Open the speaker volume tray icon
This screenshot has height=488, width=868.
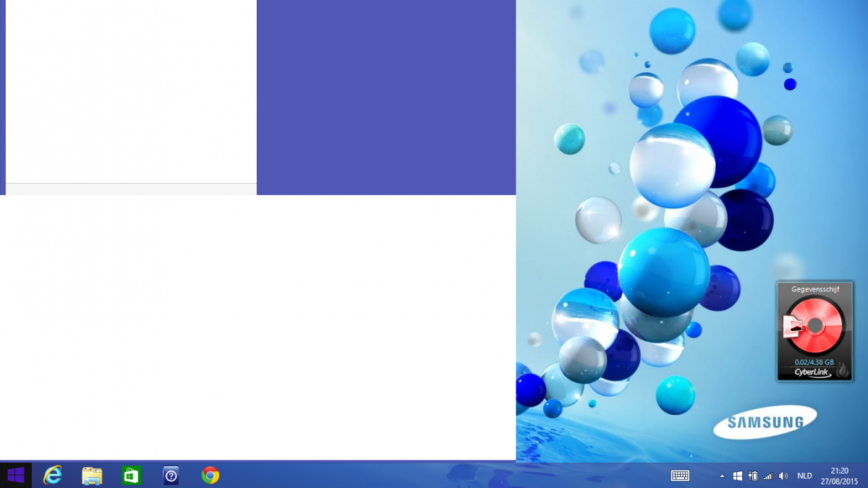783,476
